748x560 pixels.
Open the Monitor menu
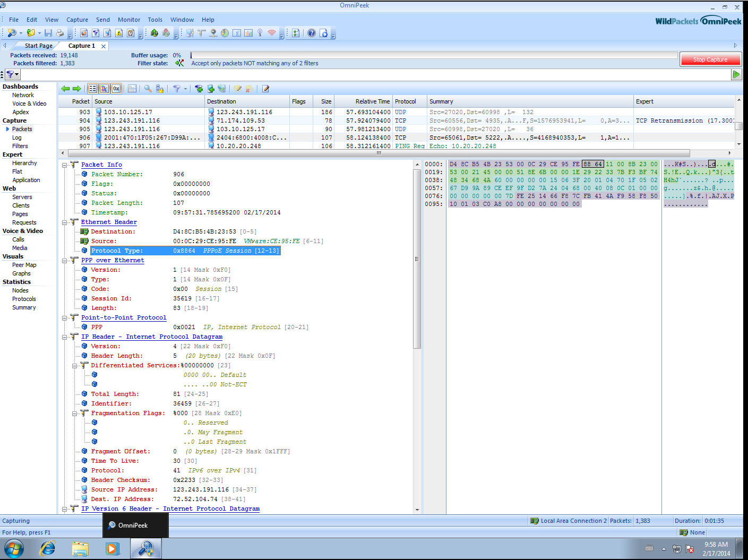pyautogui.click(x=129, y=20)
